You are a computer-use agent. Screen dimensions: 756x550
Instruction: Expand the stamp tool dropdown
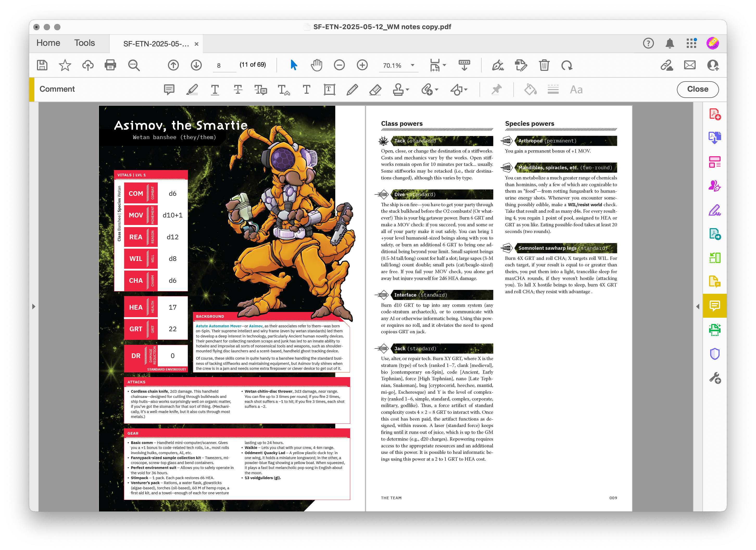click(407, 89)
